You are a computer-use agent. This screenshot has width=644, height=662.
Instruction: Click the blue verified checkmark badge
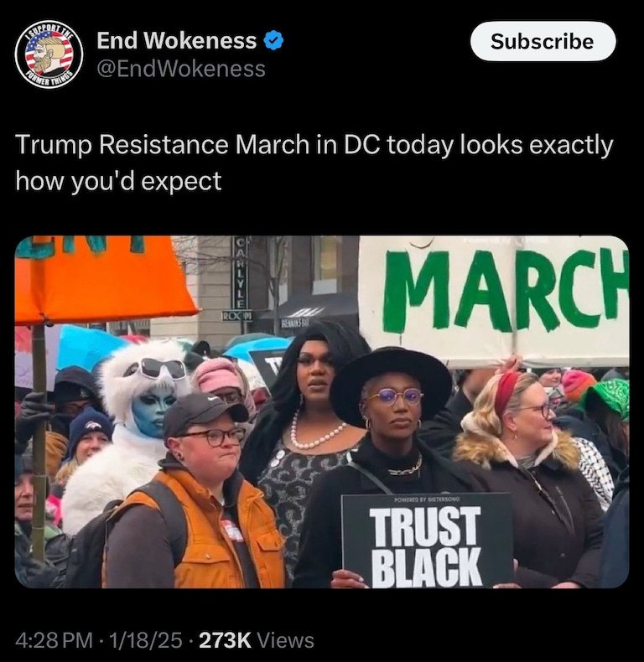273,40
